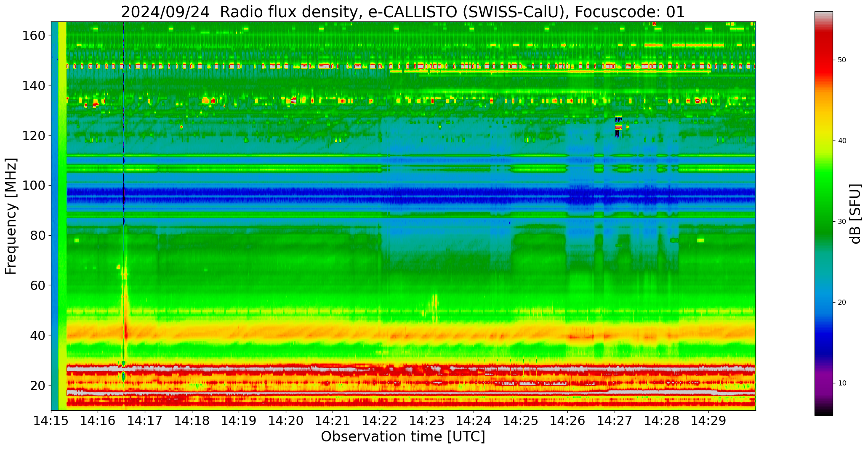The width and height of the screenshot is (868, 449).
Task: Click the 14:15 time tick label
Action: (51, 420)
